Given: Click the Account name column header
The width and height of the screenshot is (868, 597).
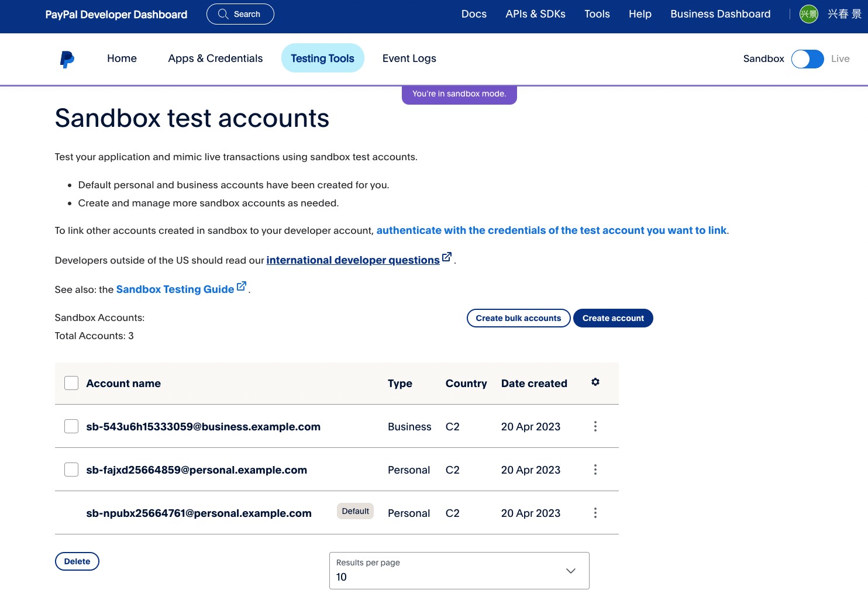Looking at the screenshot, I should 123,384.
